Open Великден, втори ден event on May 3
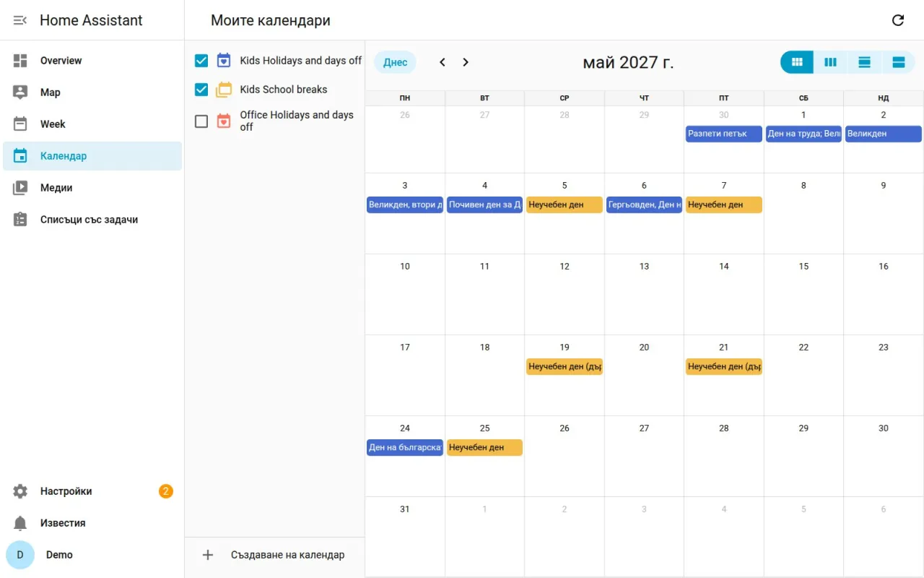Screen dimensions: 924x578 pyautogui.click(x=405, y=205)
